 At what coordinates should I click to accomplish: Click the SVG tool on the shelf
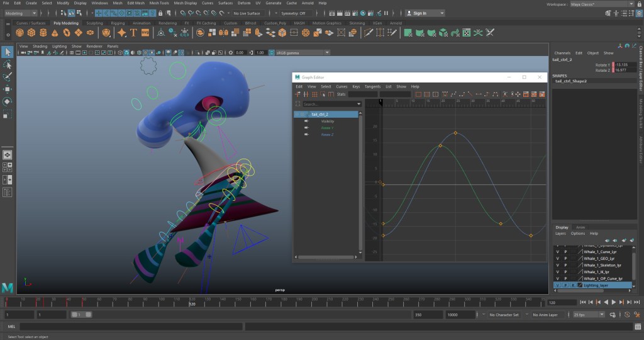click(x=145, y=33)
